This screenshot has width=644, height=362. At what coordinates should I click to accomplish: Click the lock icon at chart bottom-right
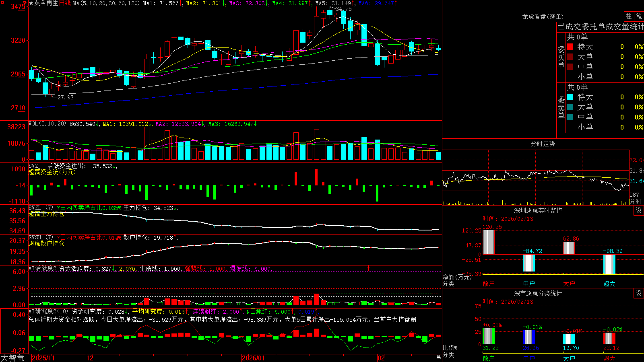438,357
